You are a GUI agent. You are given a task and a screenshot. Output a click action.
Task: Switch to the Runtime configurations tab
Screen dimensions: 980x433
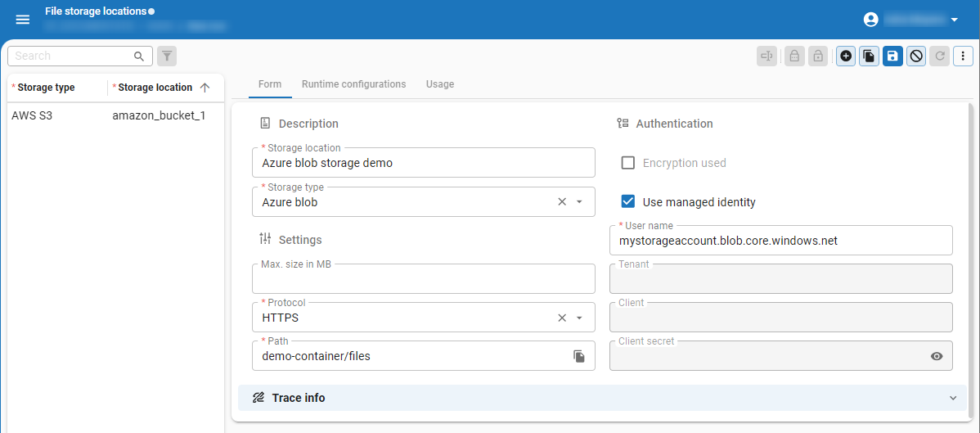(x=353, y=84)
